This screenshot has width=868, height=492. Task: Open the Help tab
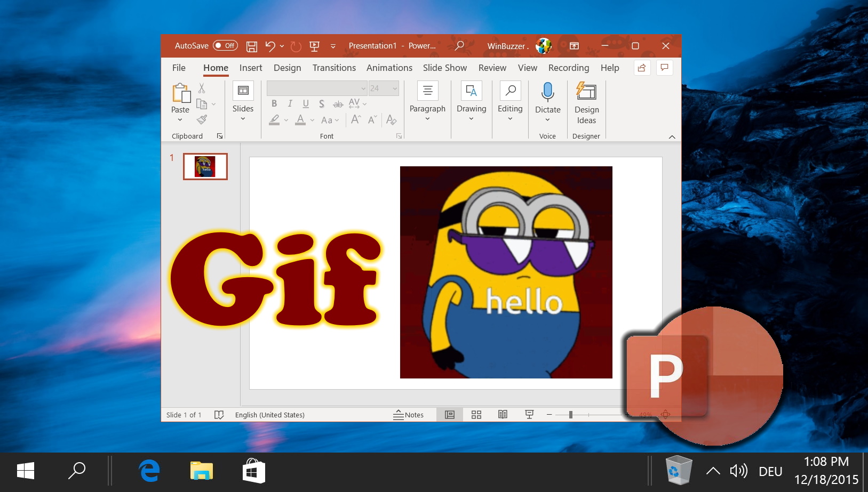pyautogui.click(x=610, y=68)
